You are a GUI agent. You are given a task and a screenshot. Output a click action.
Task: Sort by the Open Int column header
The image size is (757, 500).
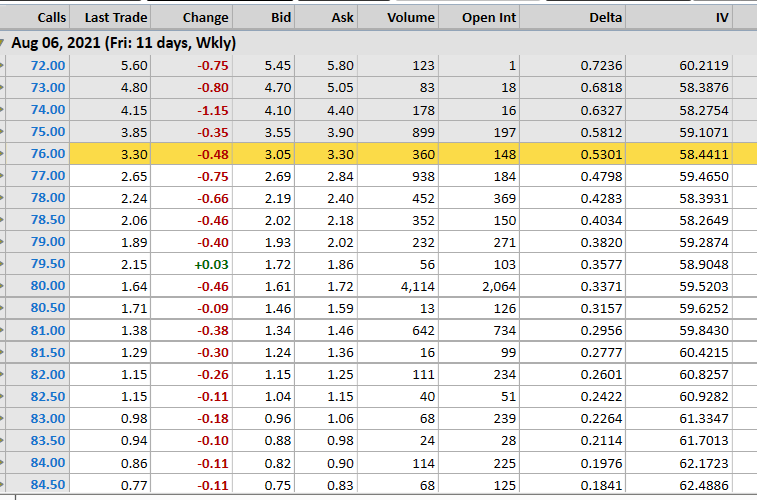(x=489, y=18)
